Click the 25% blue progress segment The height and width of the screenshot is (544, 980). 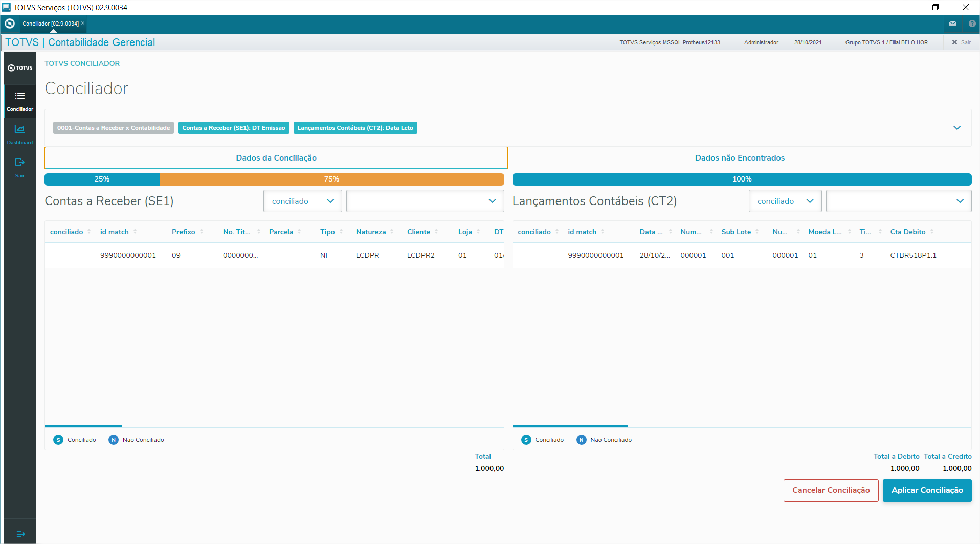click(x=102, y=179)
